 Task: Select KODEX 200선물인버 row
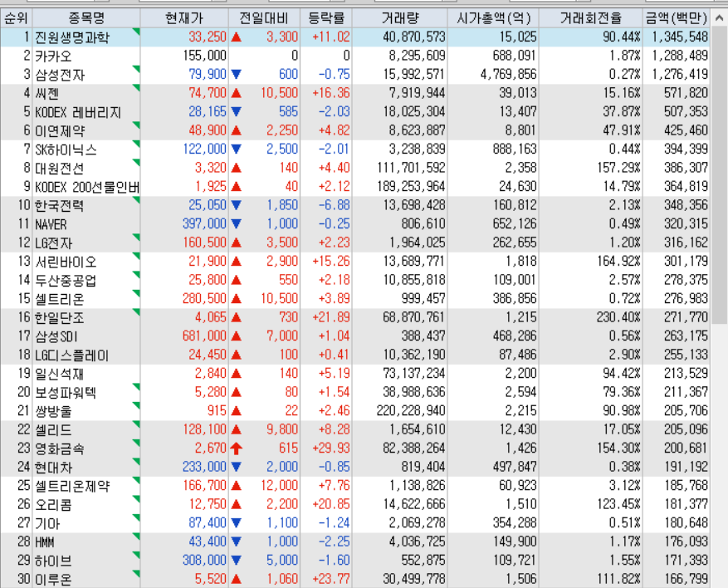[x=355, y=187]
